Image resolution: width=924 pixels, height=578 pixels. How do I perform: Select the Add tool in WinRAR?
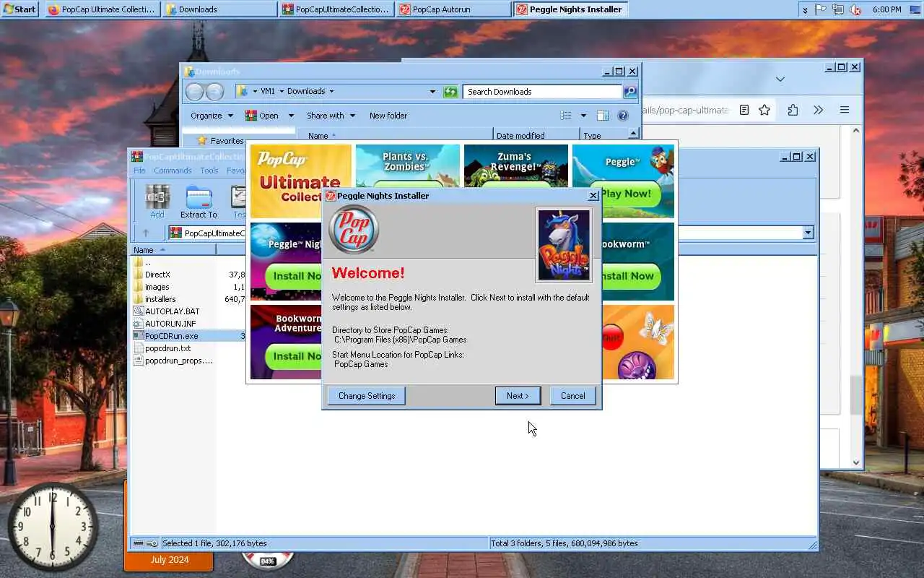[x=157, y=202]
